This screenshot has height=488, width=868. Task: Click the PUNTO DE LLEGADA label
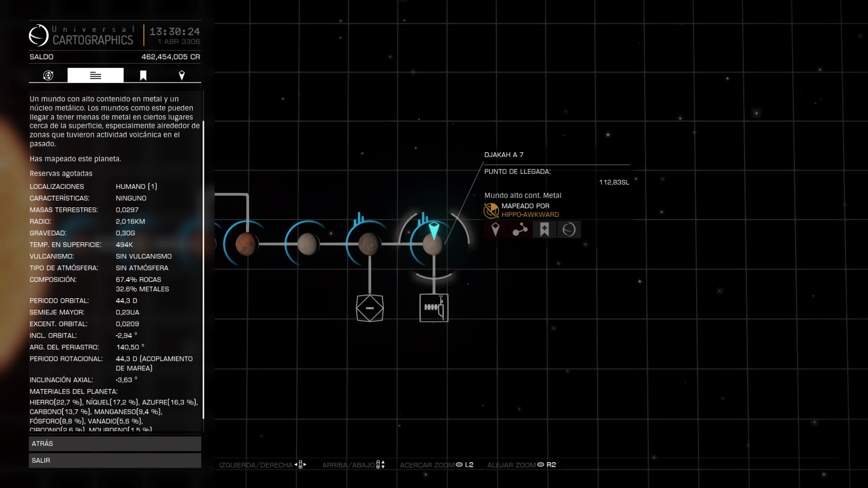click(x=517, y=172)
